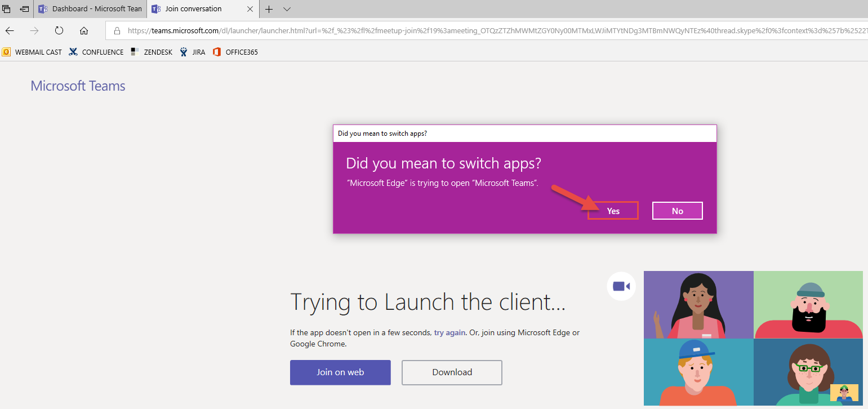
Task: Expand the tab preview chevron
Action: 287,9
